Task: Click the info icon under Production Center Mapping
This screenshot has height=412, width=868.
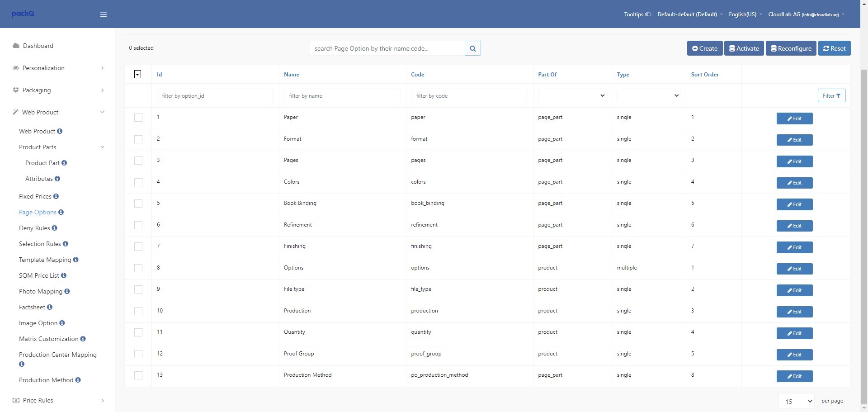Action: 22,364
